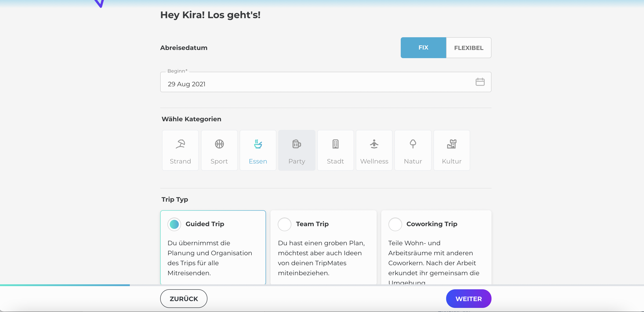Pick the Wellness meditation icon
Viewport: 644px width, 312px height.
(374, 144)
